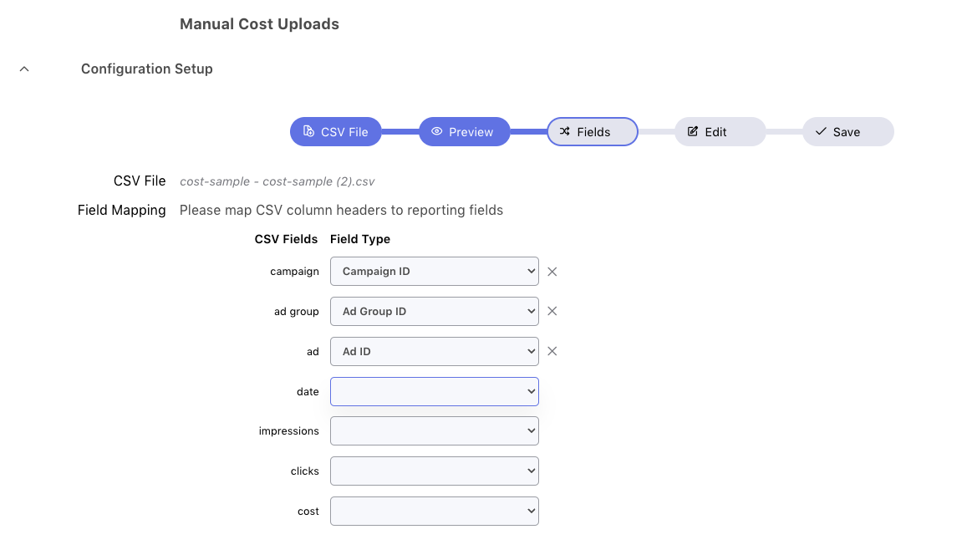
Task: Click the file name cost-sample (2).csv
Action: point(277,181)
